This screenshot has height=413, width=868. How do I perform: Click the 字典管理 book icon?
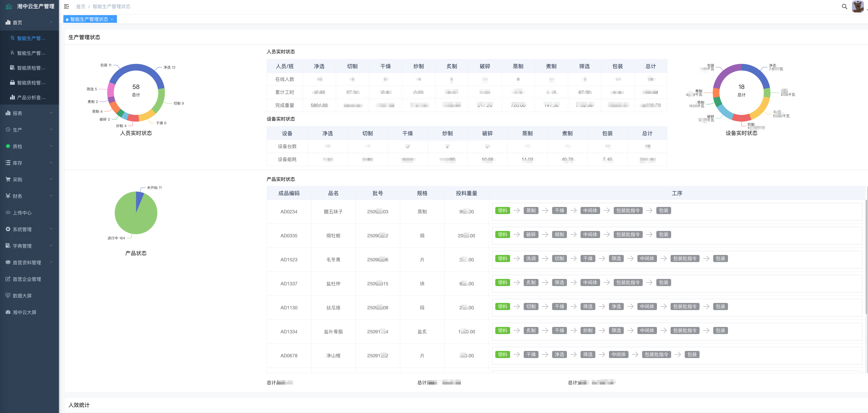click(8, 246)
